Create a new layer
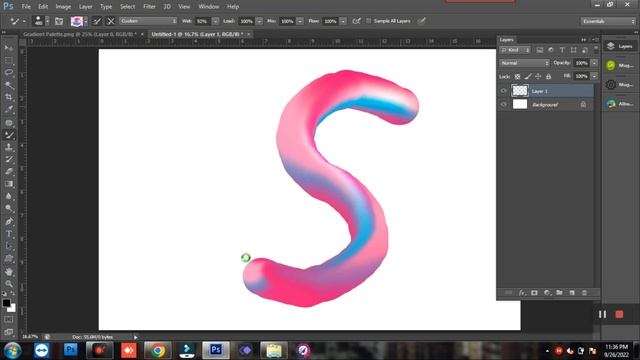This screenshot has height=360, width=640. pyautogui.click(x=572, y=293)
